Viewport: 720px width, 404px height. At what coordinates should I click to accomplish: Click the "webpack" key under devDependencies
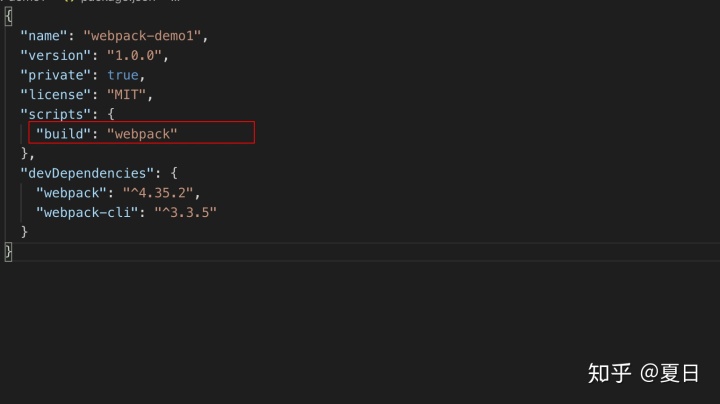coord(71,193)
